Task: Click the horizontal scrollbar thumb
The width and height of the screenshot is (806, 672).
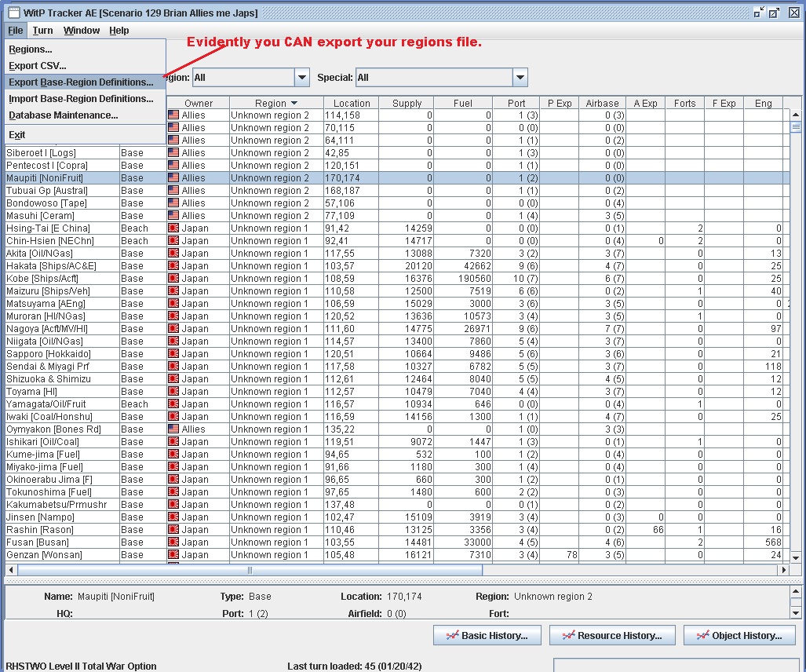Action: coord(250,570)
